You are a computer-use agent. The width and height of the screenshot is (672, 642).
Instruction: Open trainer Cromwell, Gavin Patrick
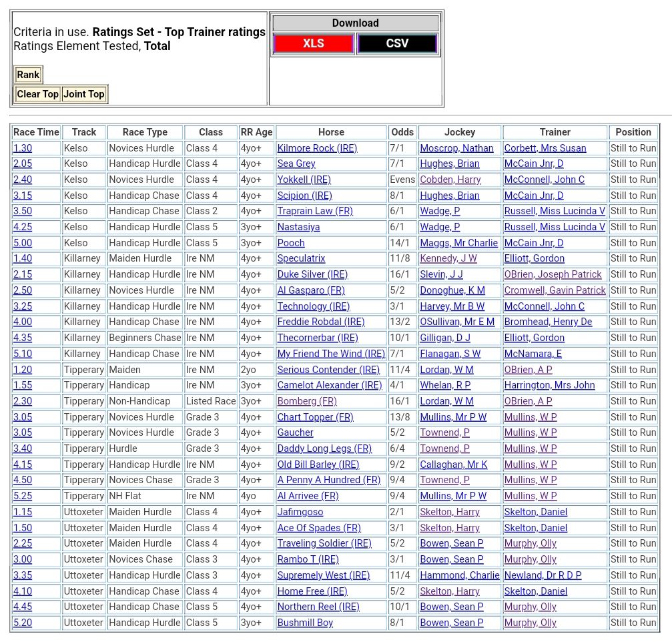(x=555, y=290)
